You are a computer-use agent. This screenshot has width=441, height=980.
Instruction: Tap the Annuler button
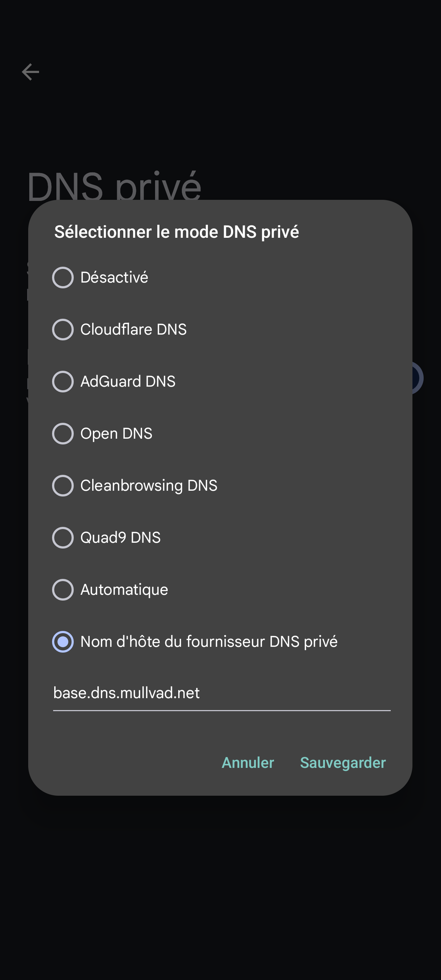point(248,763)
